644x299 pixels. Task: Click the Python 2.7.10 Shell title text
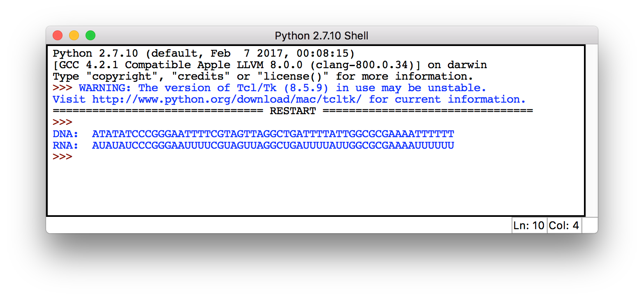coord(322,36)
